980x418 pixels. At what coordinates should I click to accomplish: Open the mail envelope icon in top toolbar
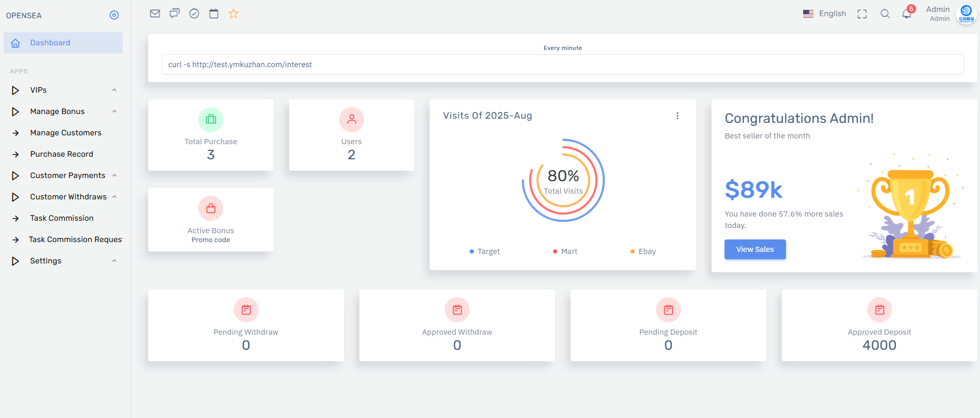[x=155, y=14]
